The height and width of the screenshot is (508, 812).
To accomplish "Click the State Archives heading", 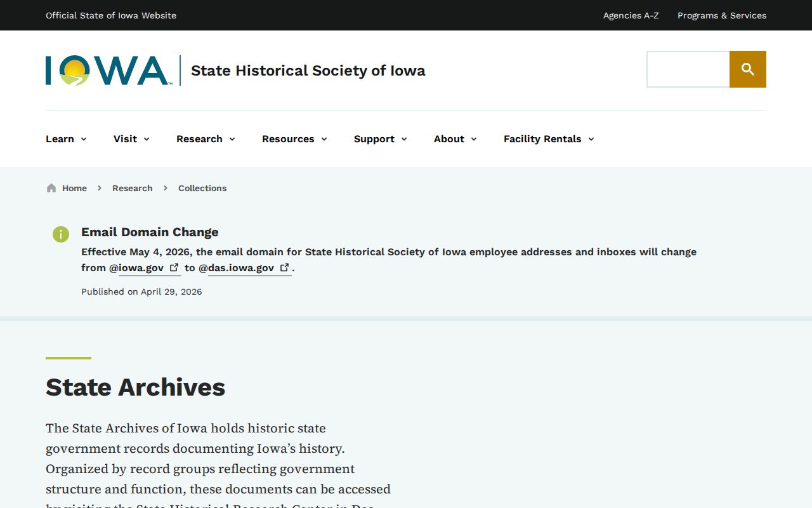I will 135,387.
